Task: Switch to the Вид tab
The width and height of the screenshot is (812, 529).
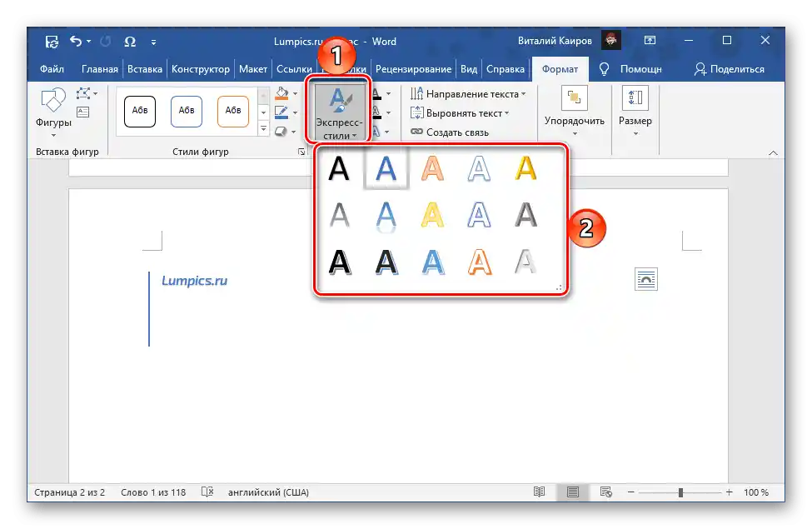Action: 469,69
